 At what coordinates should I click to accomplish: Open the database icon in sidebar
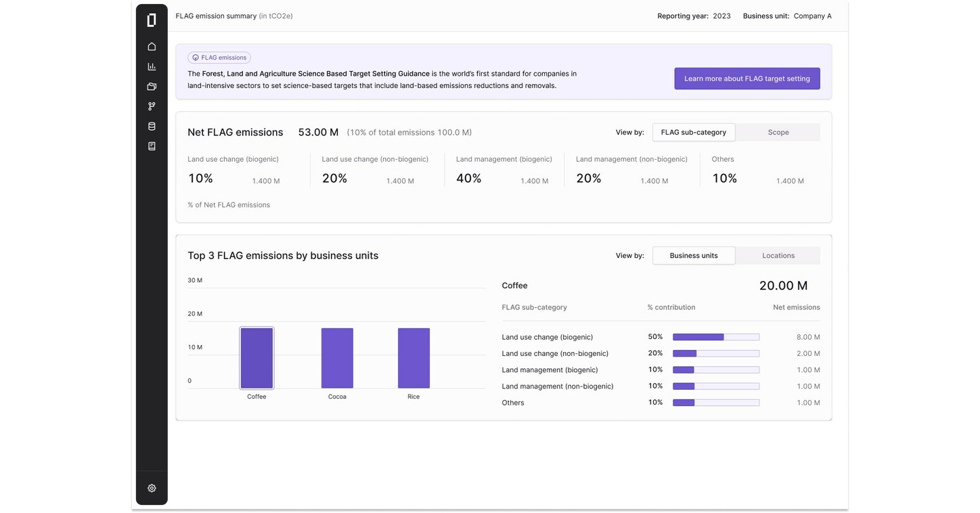(152, 127)
